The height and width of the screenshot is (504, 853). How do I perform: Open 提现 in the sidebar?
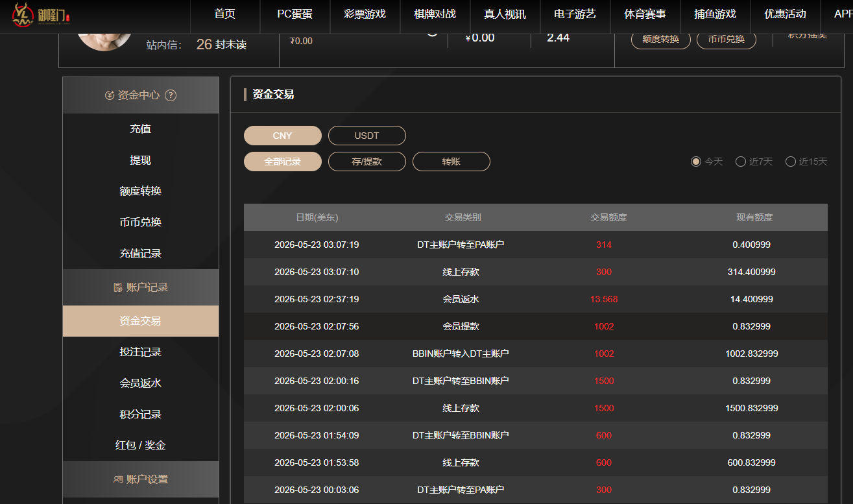click(141, 160)
